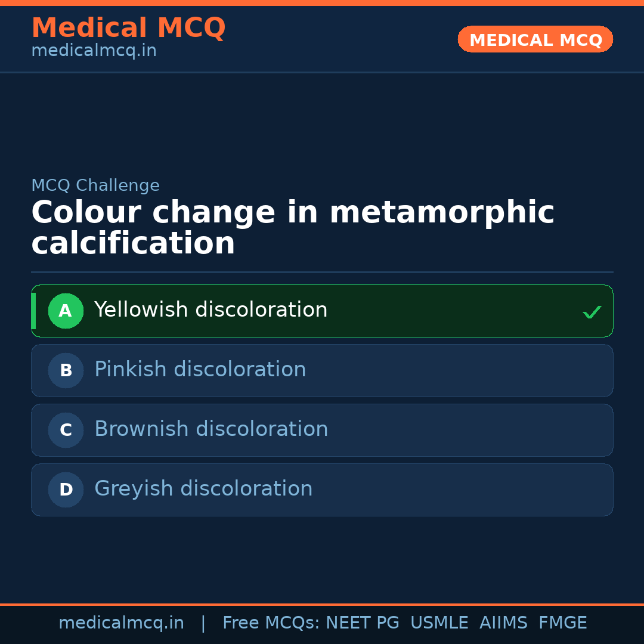Click the Medical MCQ logo text
This screenshot has width=644, height=644.
[x=128, y=28]
